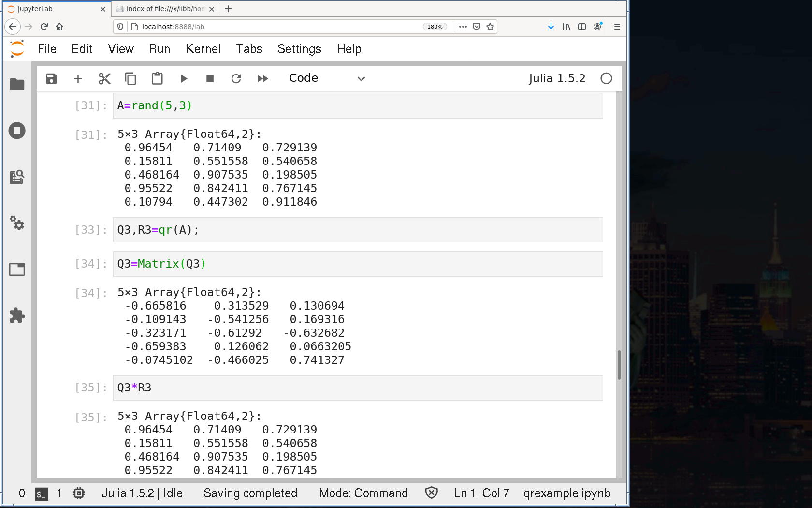Bookmark this page with the star icon

click(490, 27)
